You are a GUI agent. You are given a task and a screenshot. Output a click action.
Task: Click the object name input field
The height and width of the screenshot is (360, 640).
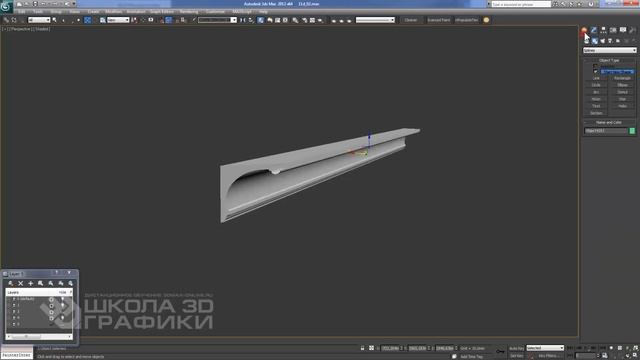click(x=606, y=131)
